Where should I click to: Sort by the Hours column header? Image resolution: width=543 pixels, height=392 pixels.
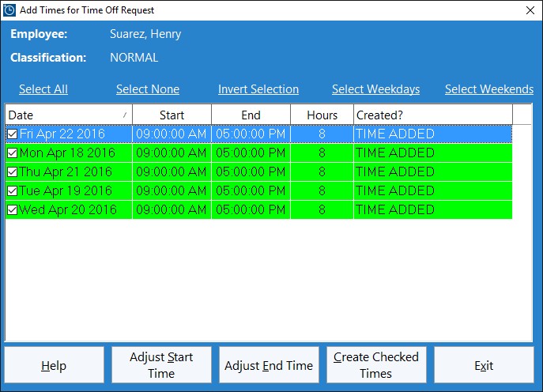[x=322, y=115]
